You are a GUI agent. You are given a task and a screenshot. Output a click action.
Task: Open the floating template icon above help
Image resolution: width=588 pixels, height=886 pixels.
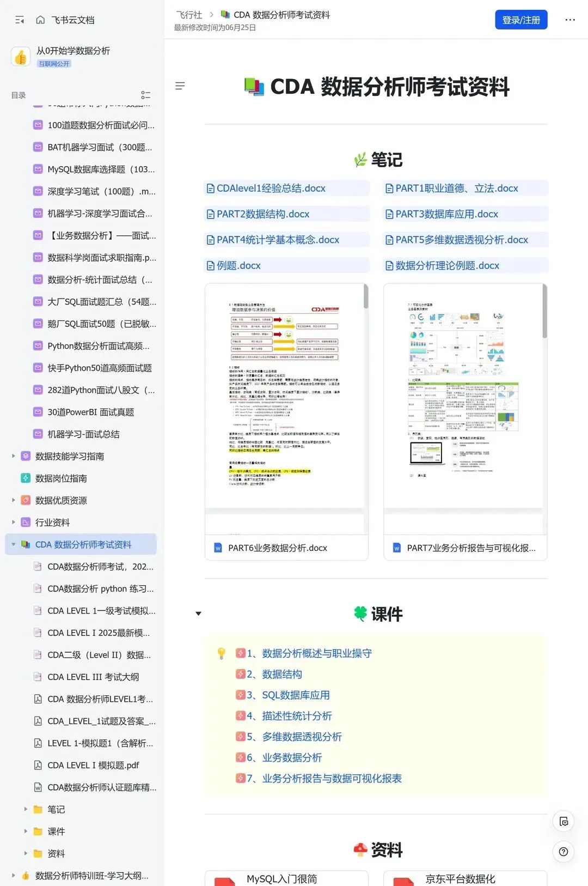(x=563, y=821)
